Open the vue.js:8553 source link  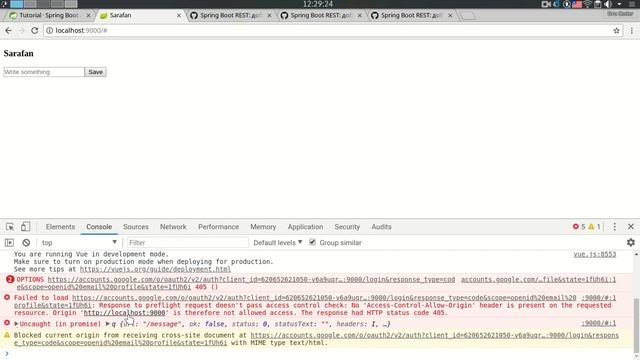pos(595,254)
